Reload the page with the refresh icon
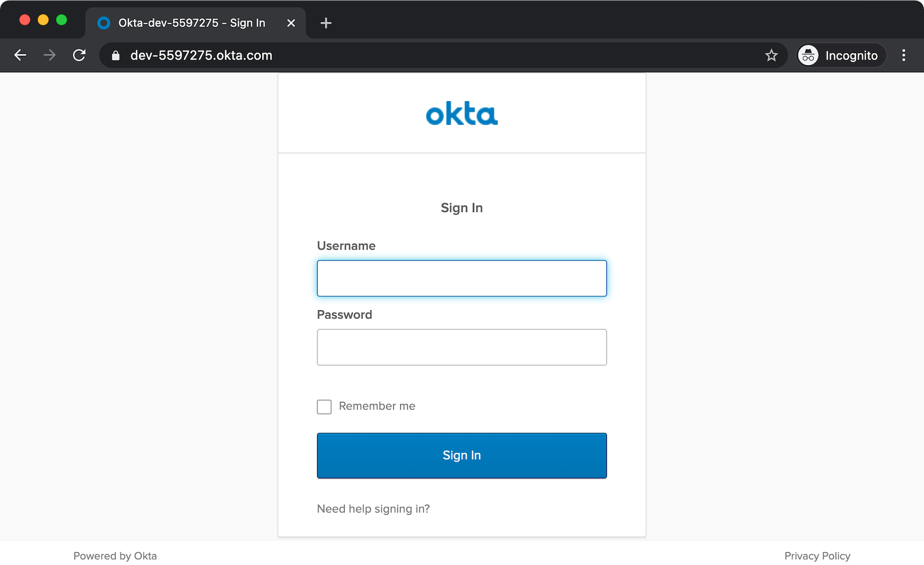The image size is (924, 565). [x=79, y=55]
